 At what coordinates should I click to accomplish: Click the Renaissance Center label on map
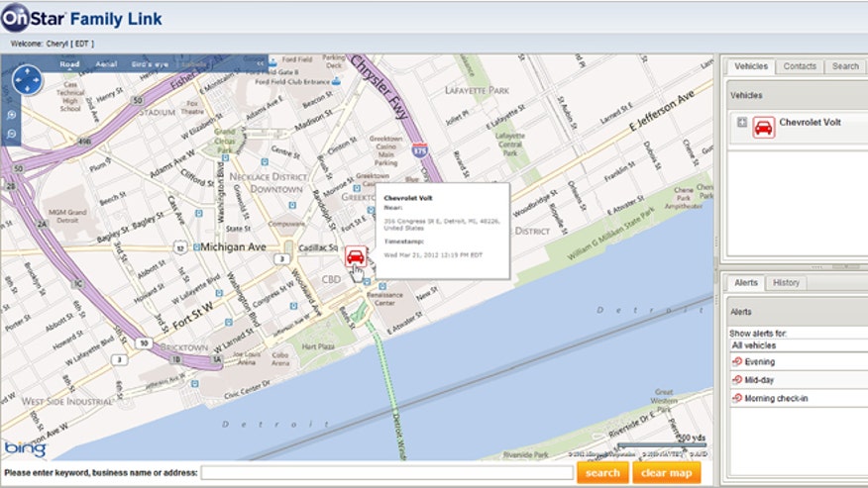coord(384,299)
